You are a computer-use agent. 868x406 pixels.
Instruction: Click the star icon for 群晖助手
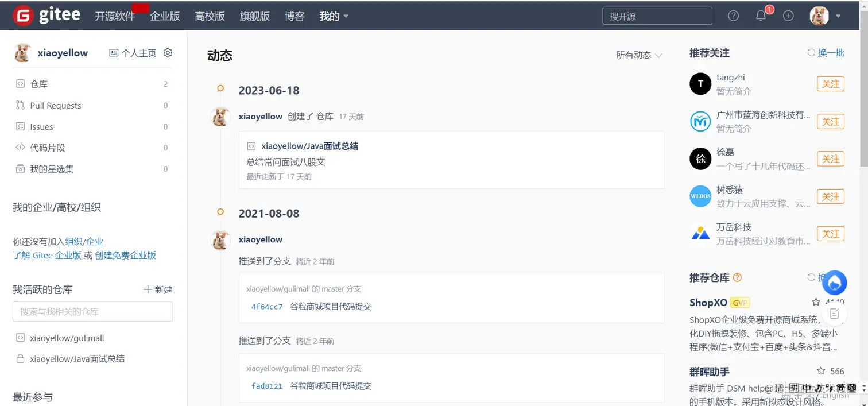(x=821, y=371)
